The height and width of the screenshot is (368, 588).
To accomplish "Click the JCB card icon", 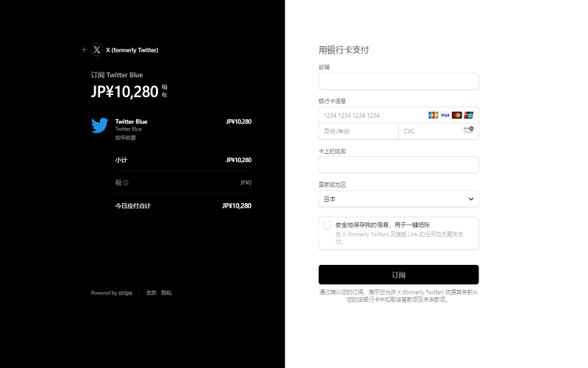I will (x=433, y=116).
